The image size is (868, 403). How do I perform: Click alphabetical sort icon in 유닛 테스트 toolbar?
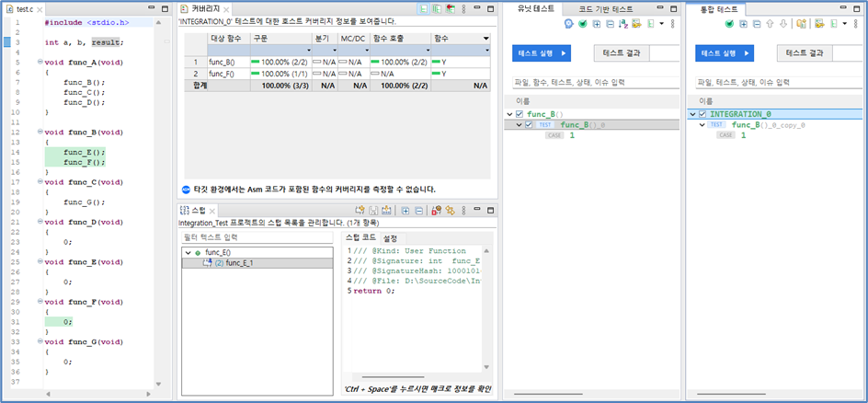coord(623,24)
